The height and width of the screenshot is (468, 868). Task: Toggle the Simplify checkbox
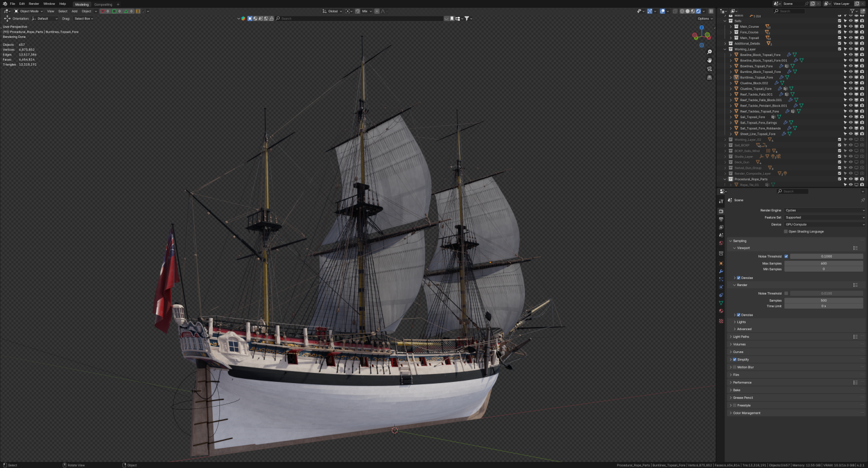pos(734,360)
